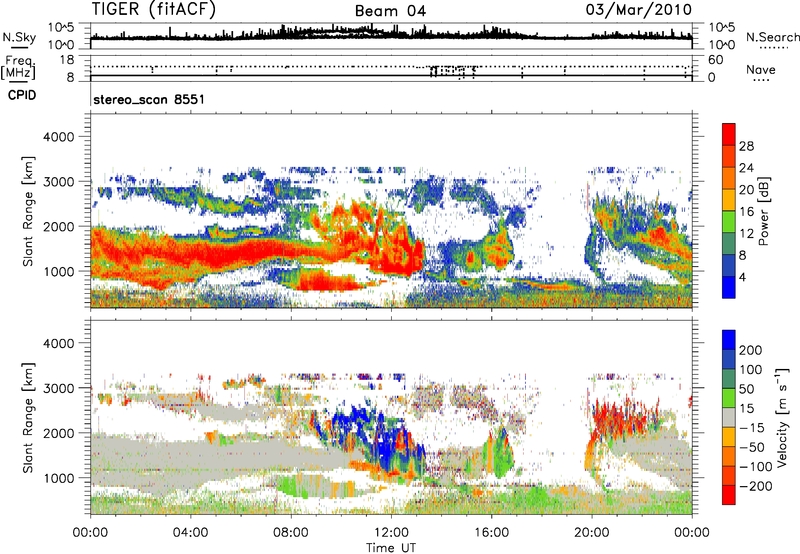Image resolution: width=800 pixels, height=554 pixels.
Task: Click the 'Nave' legend label
Action: (x=761, y=70)
